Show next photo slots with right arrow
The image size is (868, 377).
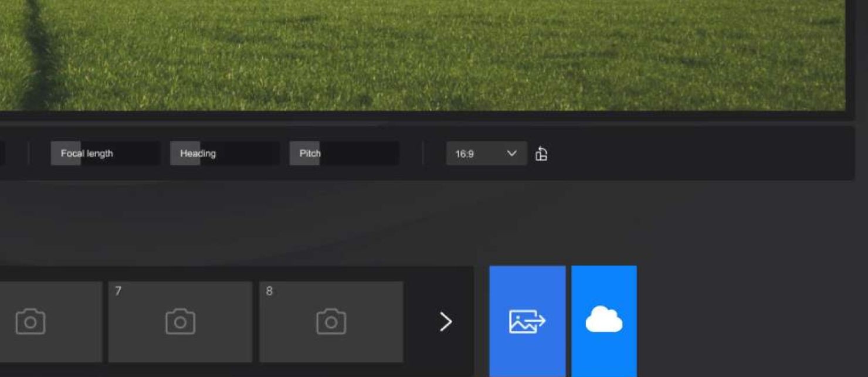pos(446,321)
